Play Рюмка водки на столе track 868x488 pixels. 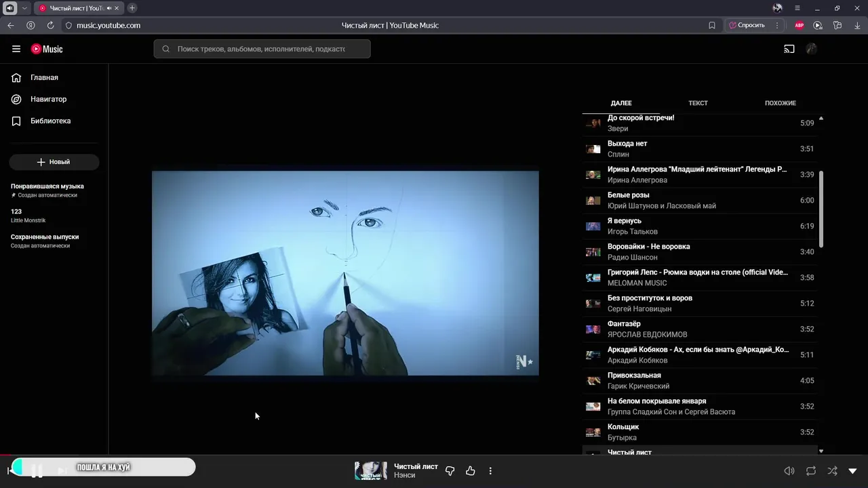(x=700, y=277)
